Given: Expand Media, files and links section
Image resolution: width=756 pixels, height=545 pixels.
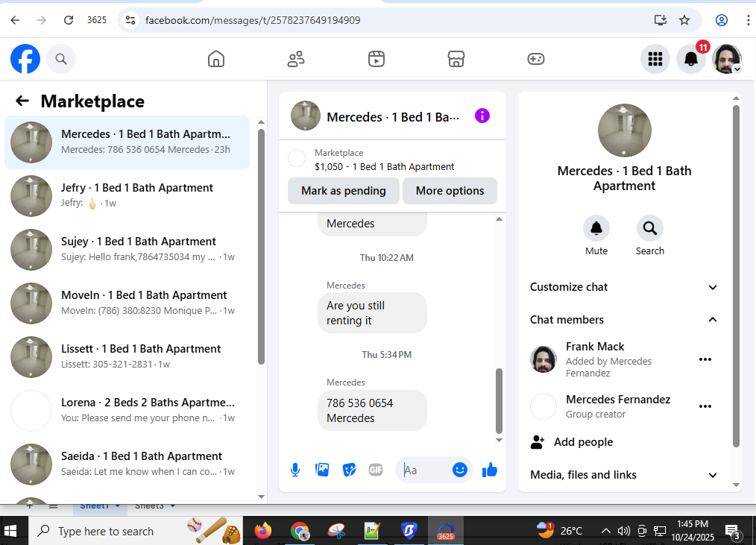Looking at the screenshot, I should click(623, 475).
